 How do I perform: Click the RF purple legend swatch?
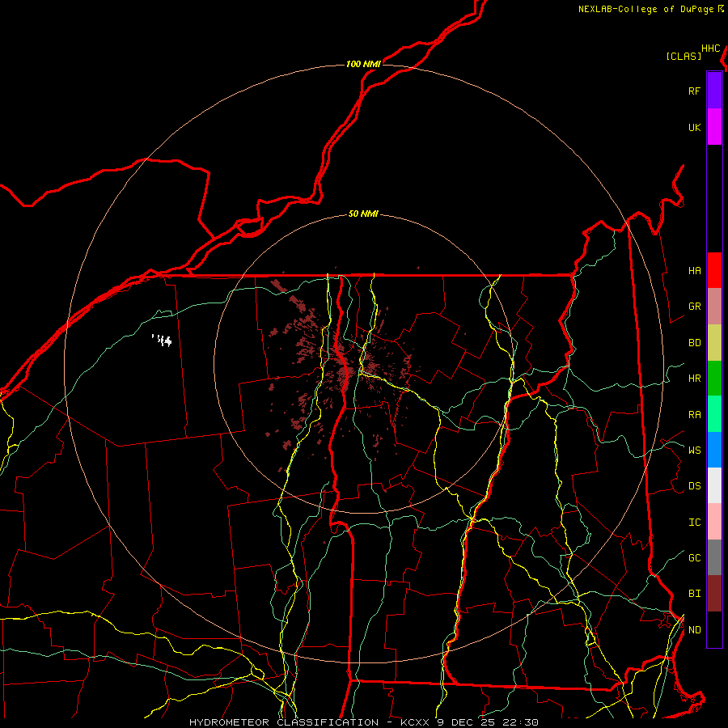click(714, 91)
